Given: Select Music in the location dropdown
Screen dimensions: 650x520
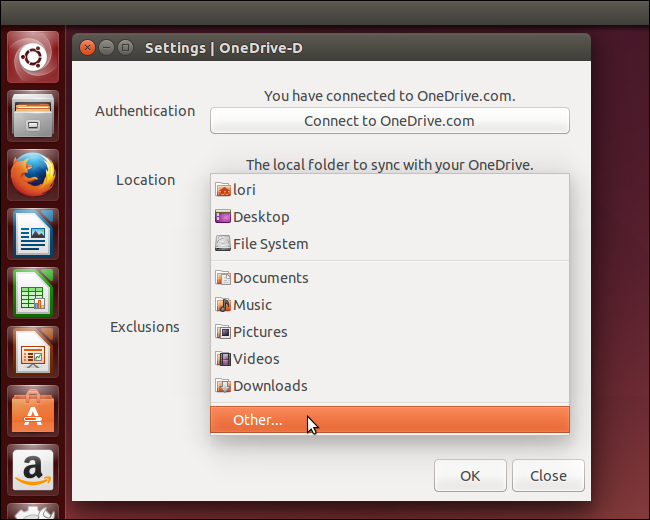Looking at the screenshot, I should (390, 305).
